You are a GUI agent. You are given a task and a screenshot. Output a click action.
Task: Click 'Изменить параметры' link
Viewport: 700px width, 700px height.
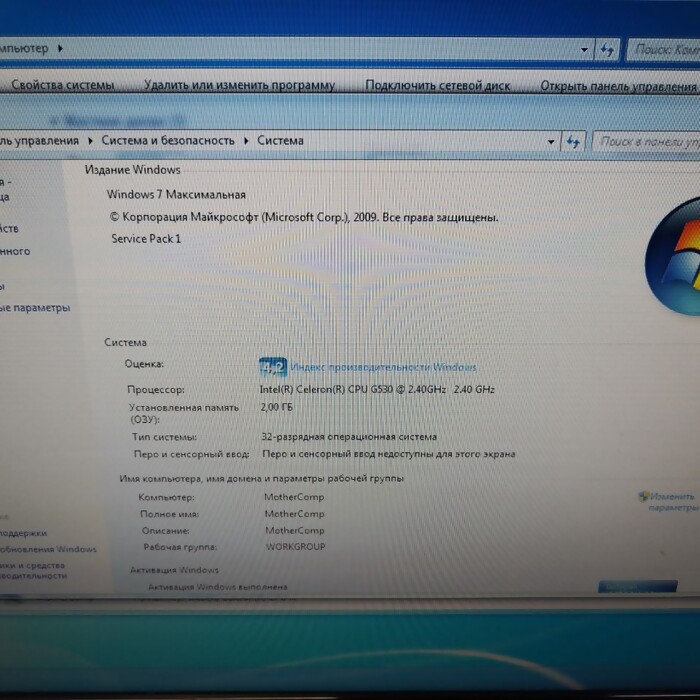[x=673, y=502]
